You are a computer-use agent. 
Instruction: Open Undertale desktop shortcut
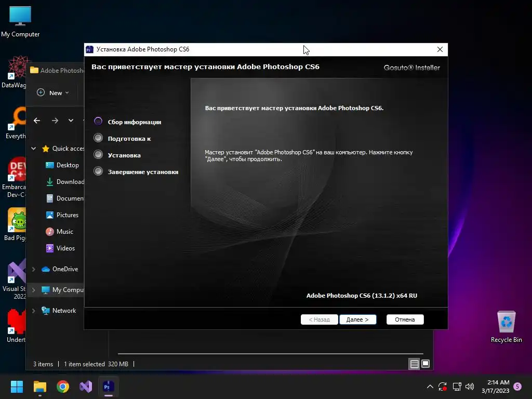[x=16, y=326]
